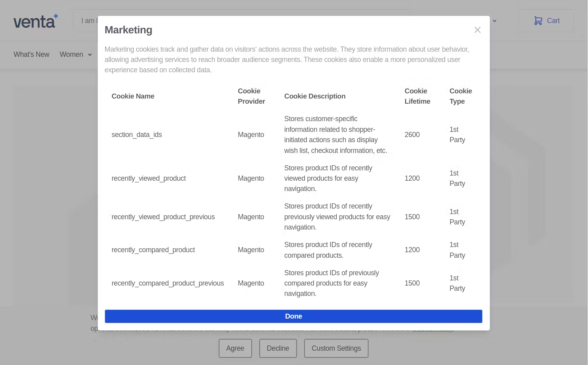This screenshot has width=588, height=365.
Task: Open Custom Settings for cookies
Action: (x=336, y=348)
